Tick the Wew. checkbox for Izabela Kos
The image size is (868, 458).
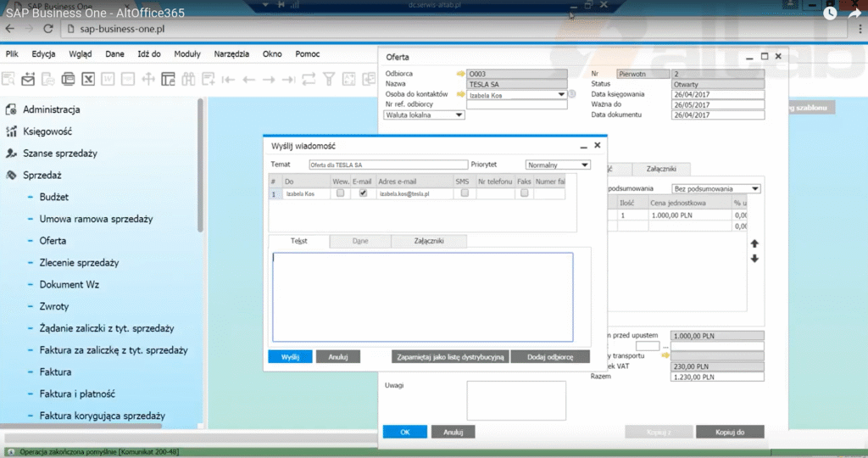(x=341, y=193)
